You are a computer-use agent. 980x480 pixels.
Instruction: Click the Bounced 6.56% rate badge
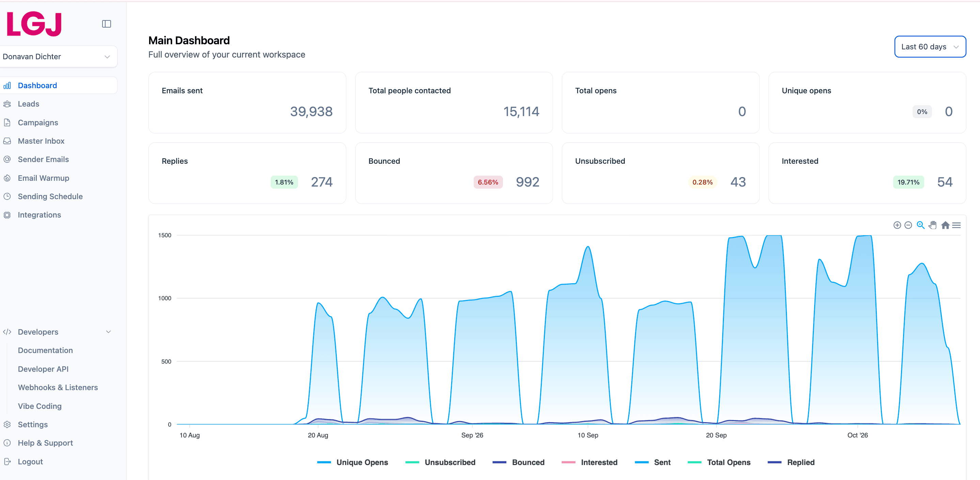tap(488, 182)
